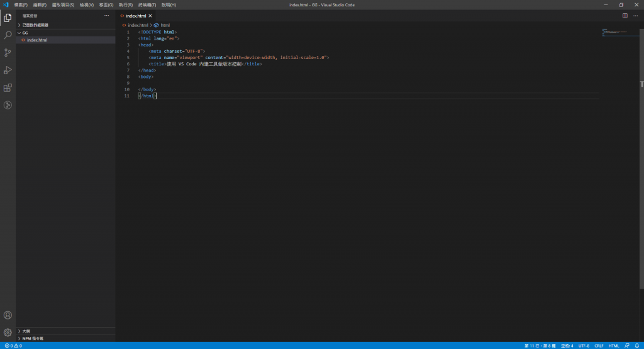
Task: Click the minimap in editor
Action: (x=619, y=33)
